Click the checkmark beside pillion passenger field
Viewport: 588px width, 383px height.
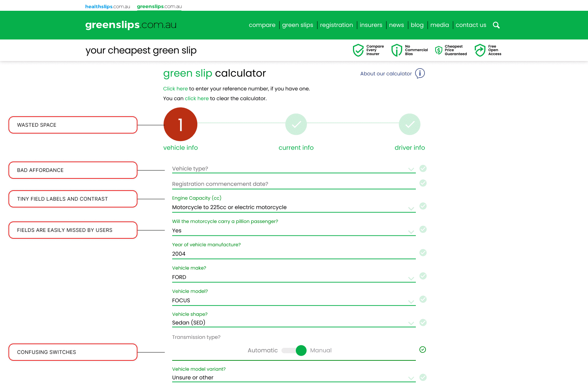pos(423,229)
